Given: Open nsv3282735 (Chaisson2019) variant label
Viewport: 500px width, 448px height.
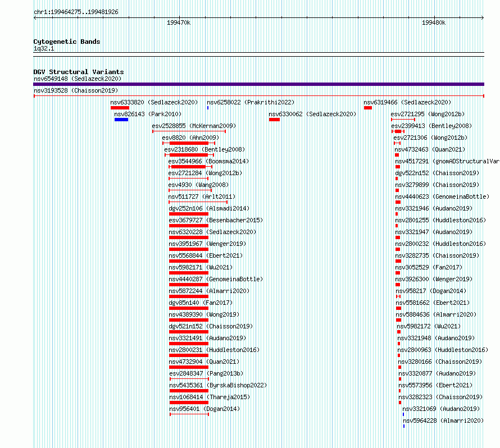Looking at the screenshot, I should pos(437,255).
